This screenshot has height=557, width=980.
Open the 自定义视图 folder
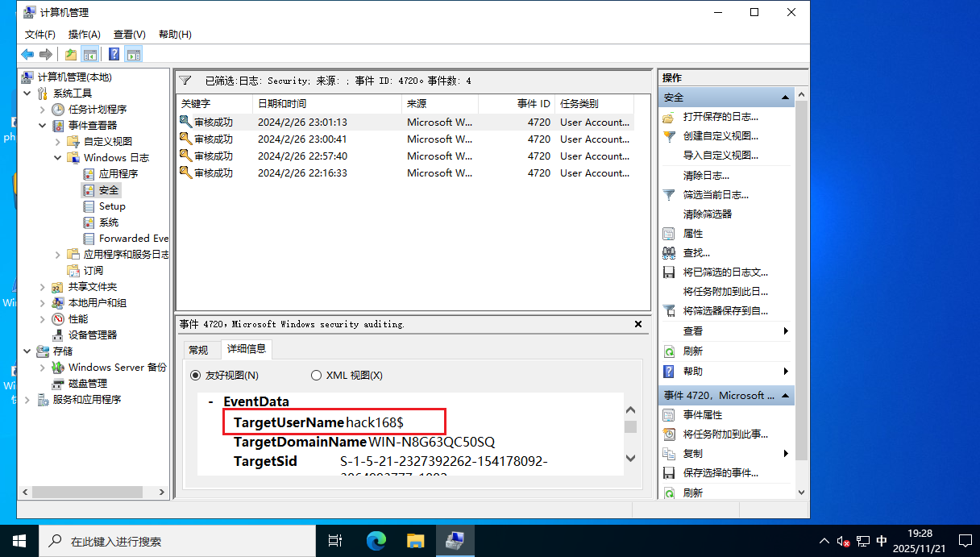pos(108,141)
